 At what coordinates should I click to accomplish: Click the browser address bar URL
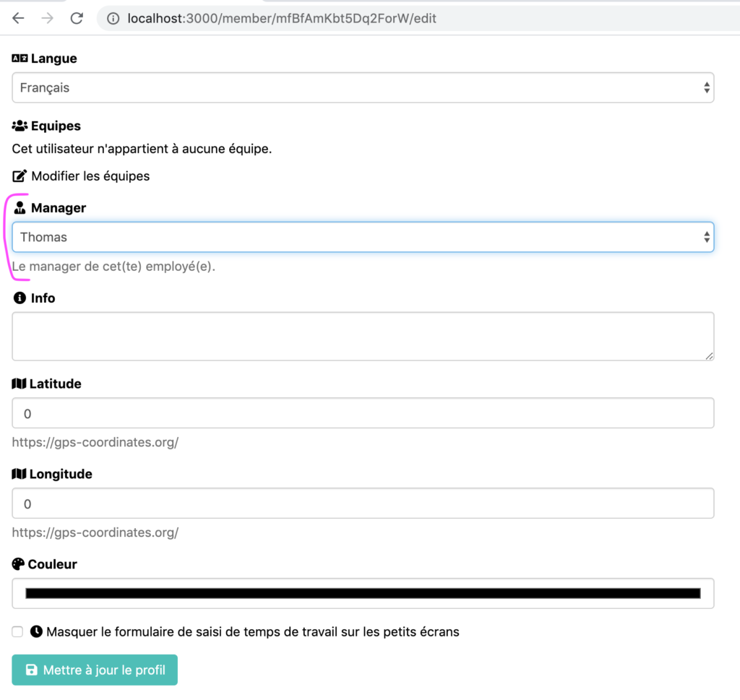282,19
